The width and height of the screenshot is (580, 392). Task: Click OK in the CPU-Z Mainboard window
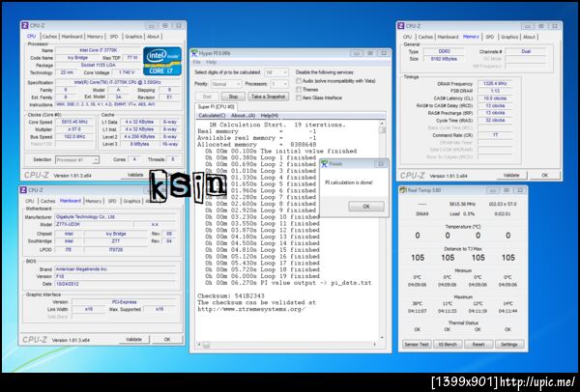coord(167,339)
